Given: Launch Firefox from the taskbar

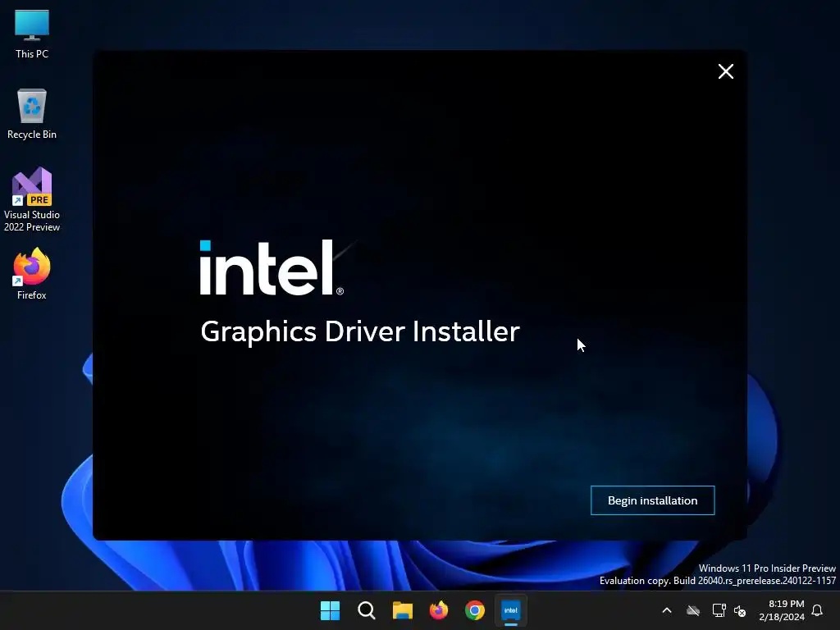Looking at the screenshot, I should (x=439, y=610).
